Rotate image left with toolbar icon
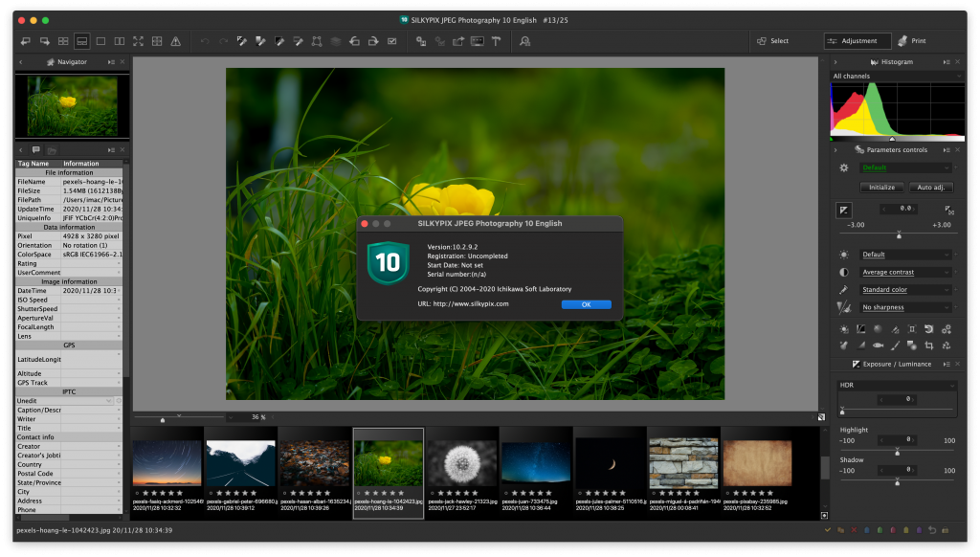This screenshot has width=980, height=557. [x=354, y=41]
